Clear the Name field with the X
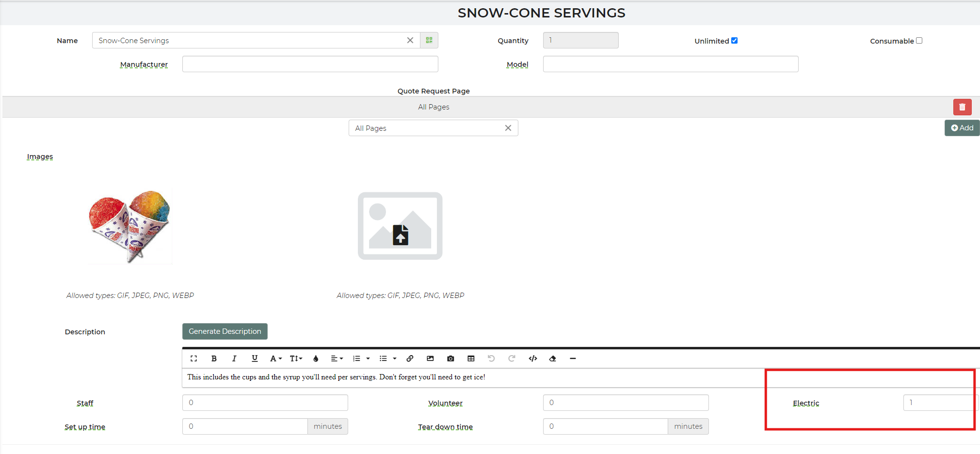The width and height of the screenshot is (980, 454). [x=410, y=40]
